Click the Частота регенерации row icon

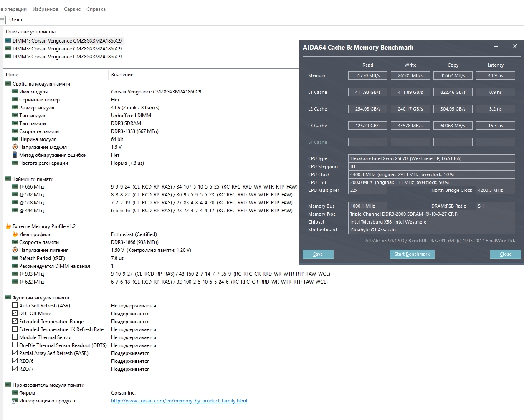[x=15, y=163]
